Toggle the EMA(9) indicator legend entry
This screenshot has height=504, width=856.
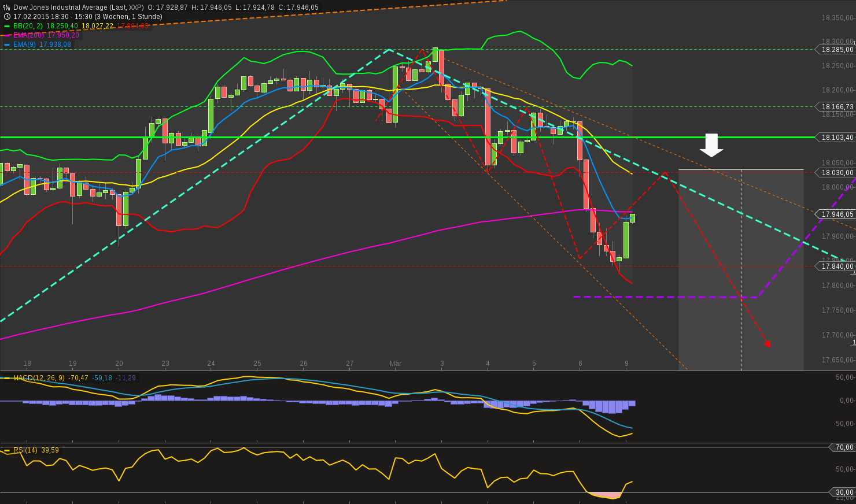click(26, 45)
